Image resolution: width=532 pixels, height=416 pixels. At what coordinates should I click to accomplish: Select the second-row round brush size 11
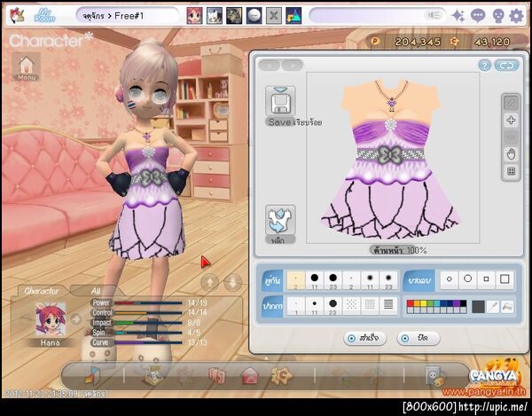[x=315, y=306]
